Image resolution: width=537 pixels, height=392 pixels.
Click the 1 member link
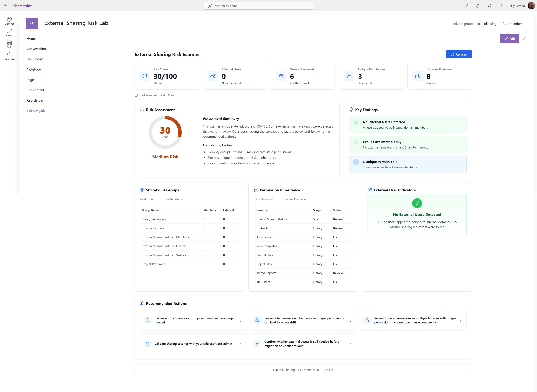click(512, 23)
